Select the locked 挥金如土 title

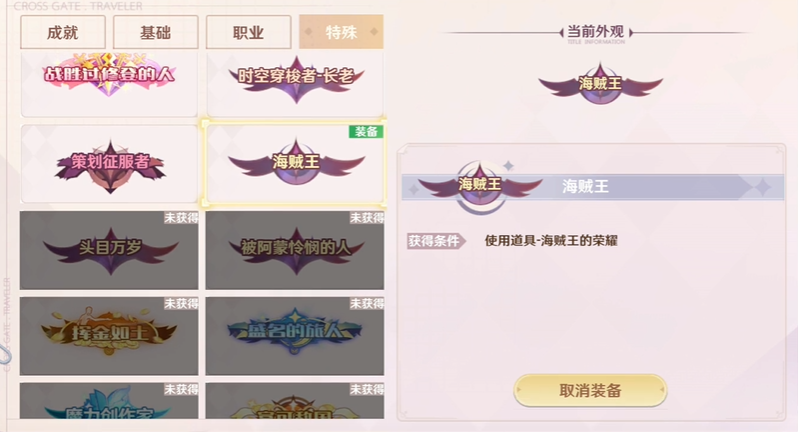[x=109, y=336]
